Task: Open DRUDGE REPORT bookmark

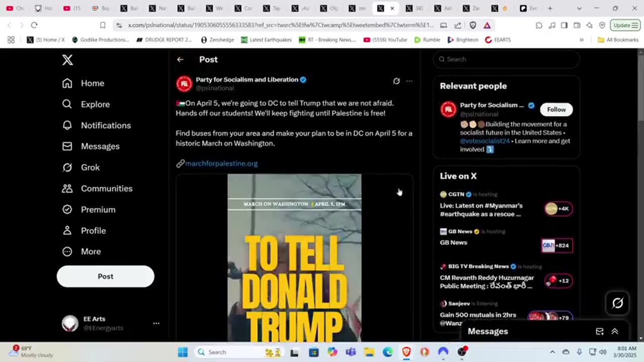Action: (164, 40)
